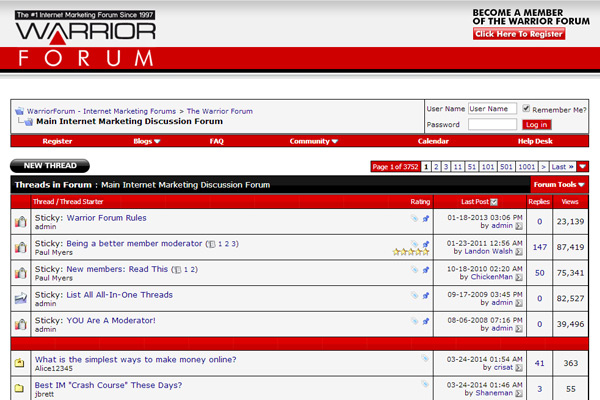Open Calendar in the navigation bar
The image size is (600, 400).
click(x=433, y=141)
